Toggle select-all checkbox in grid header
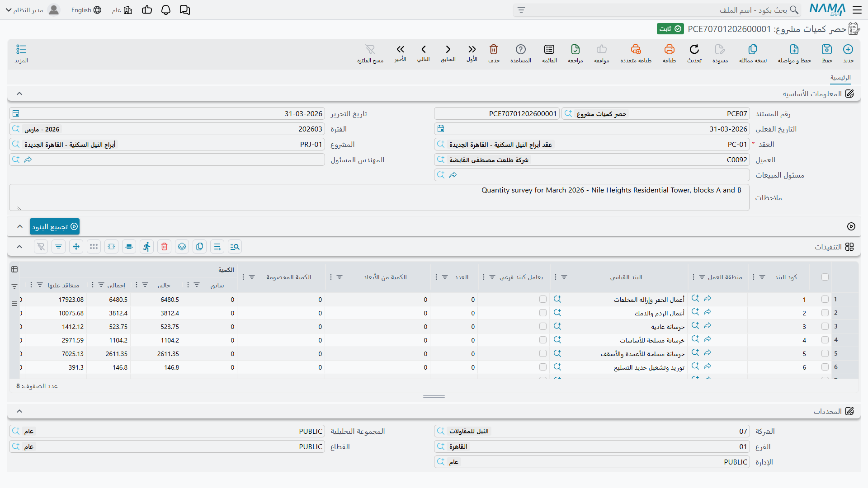The height and width of the screenshot is (488, 868). point(825,277)
